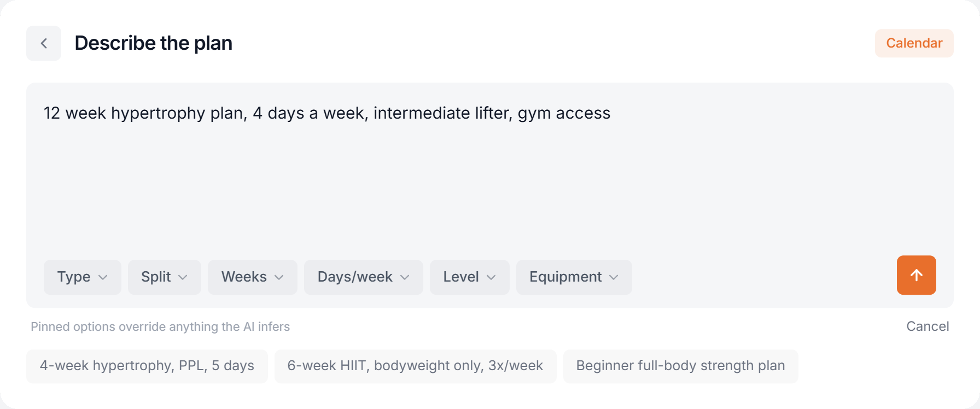Screen dimensions: 980x409
Task: Click the back arrow icon
Action: [x=44, y=43]
